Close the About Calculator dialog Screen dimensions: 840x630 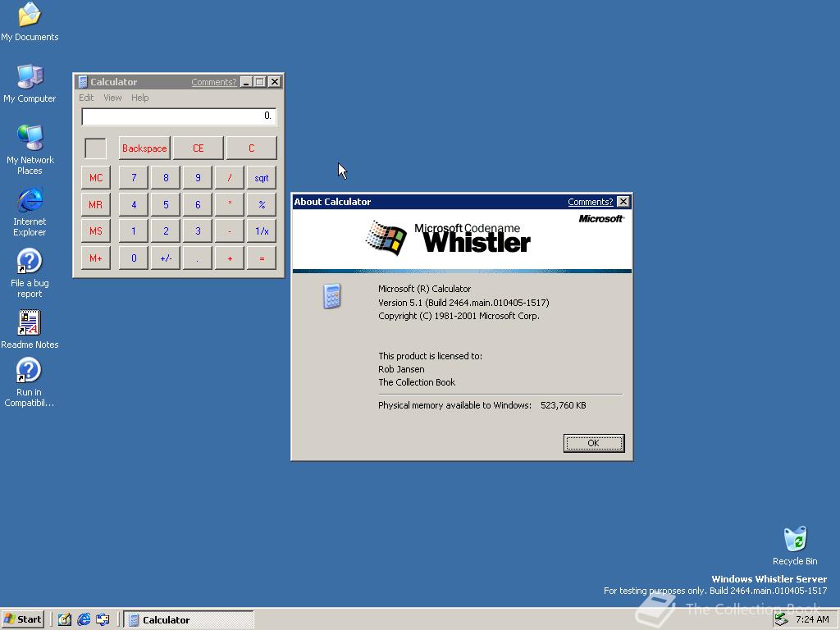click(x=623, y=202)
